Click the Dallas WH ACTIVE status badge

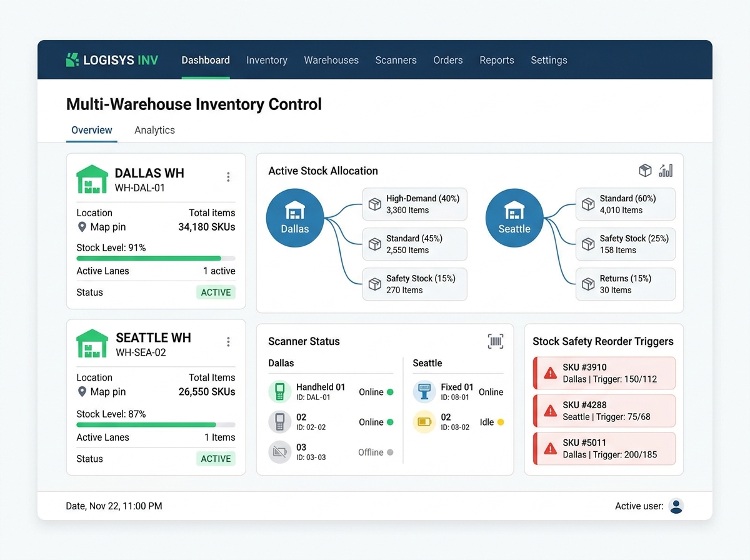point(216,292)
